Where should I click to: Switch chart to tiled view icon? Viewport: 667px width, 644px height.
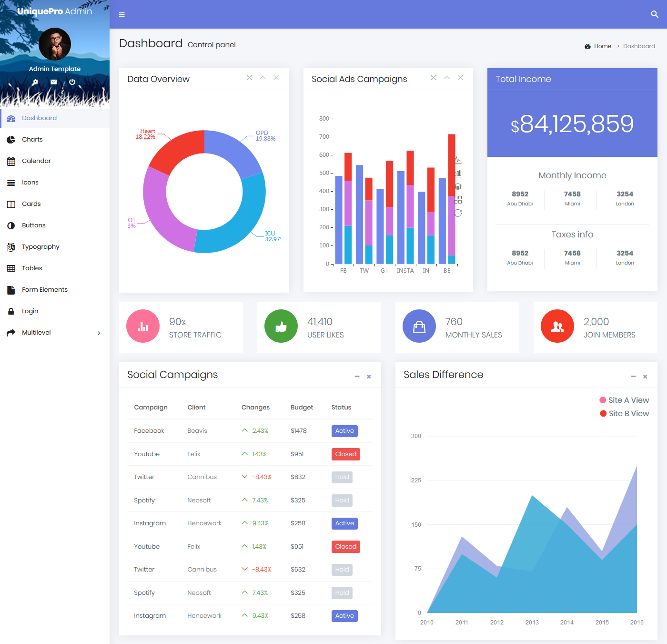point(458,200)
